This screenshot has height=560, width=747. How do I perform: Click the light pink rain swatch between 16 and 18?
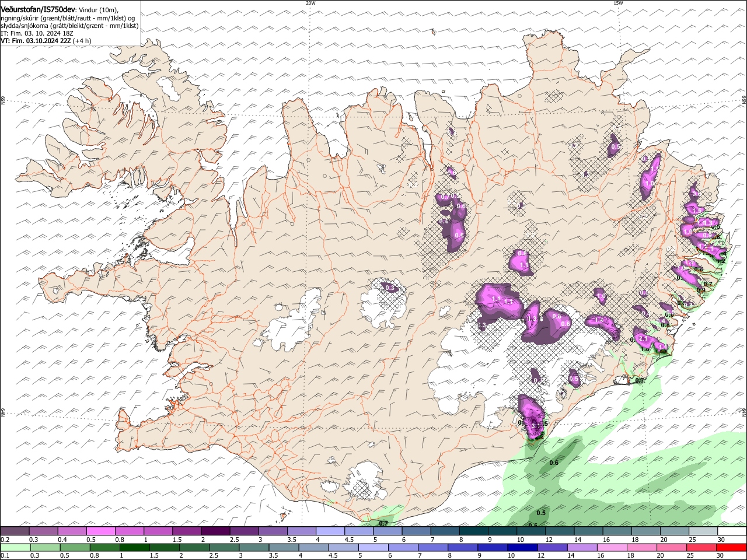pyautogui.click(x=612, y=548)
